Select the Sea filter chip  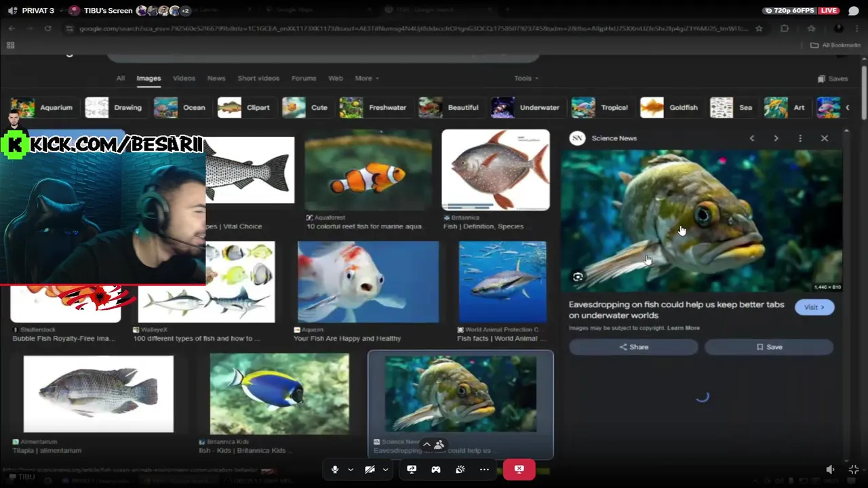pos(732,107)
